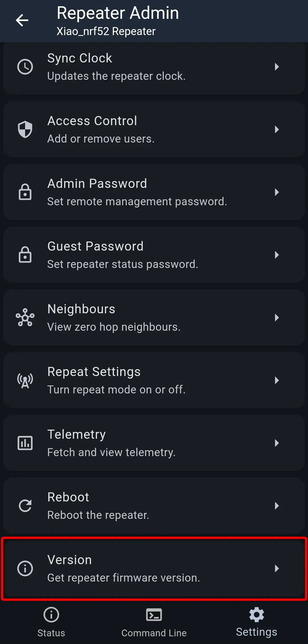Tap the back arrow icon

click(22, 20)
